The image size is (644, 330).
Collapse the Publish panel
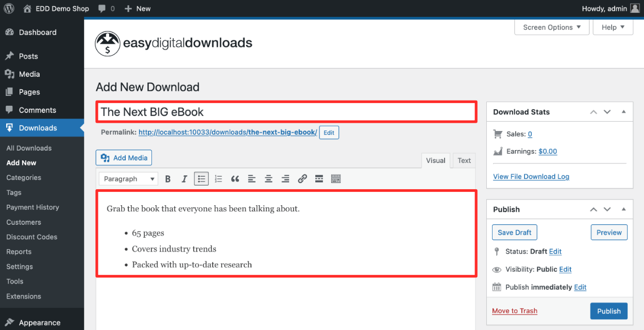point(623,209)
